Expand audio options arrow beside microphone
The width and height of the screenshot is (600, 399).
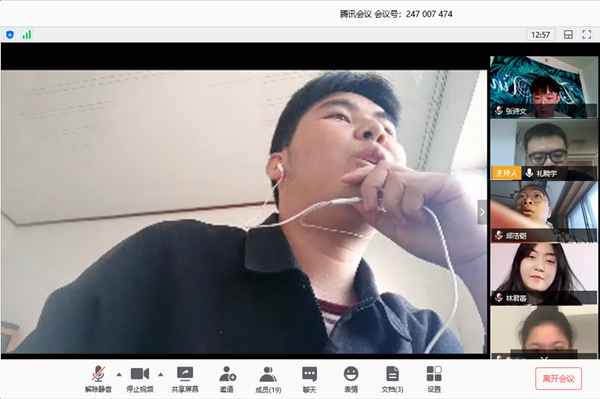coord(119,375)
